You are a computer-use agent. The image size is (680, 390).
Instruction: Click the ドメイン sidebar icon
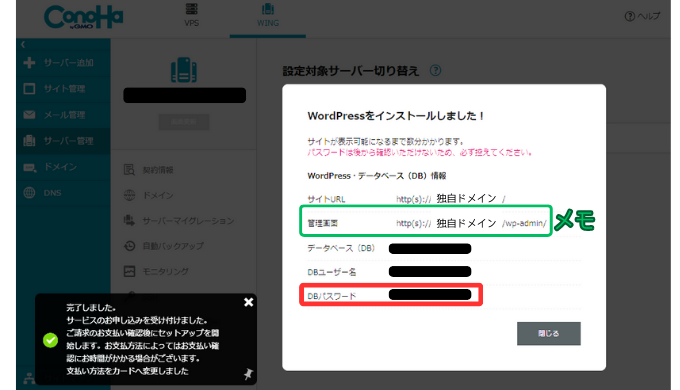pos(29,167)
